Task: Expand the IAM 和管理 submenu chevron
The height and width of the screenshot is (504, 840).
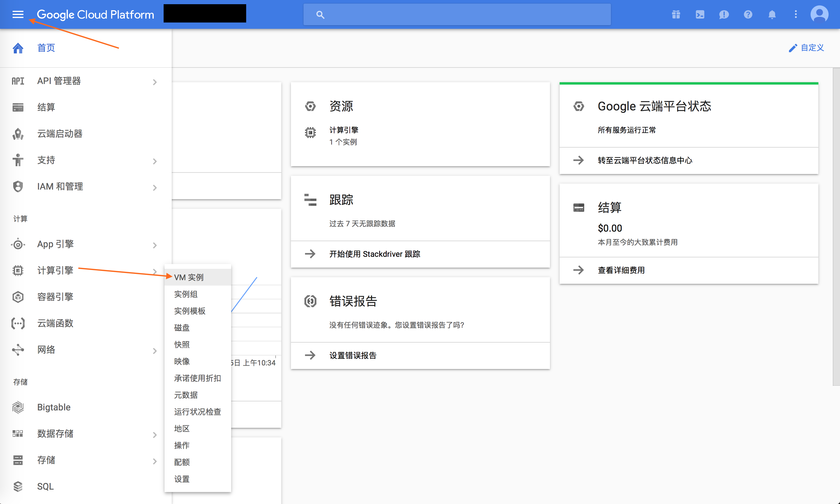Action: pyautogui.click(x=155, y=187)
